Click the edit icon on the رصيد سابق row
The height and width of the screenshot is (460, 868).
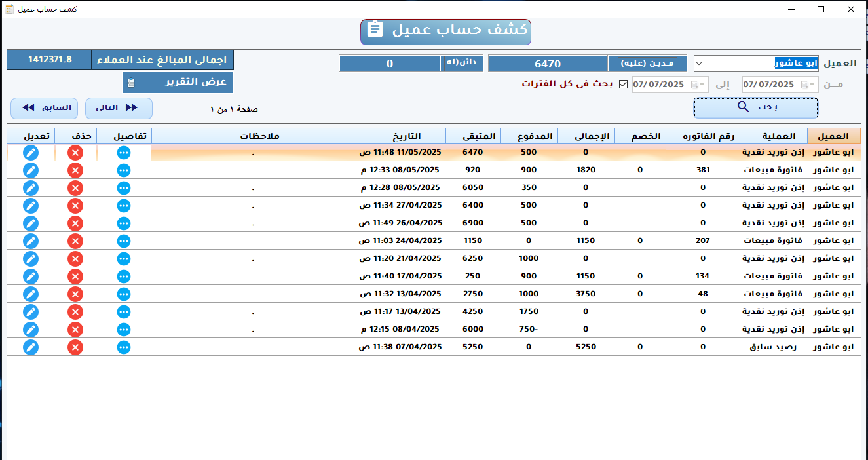coord(31,347)
